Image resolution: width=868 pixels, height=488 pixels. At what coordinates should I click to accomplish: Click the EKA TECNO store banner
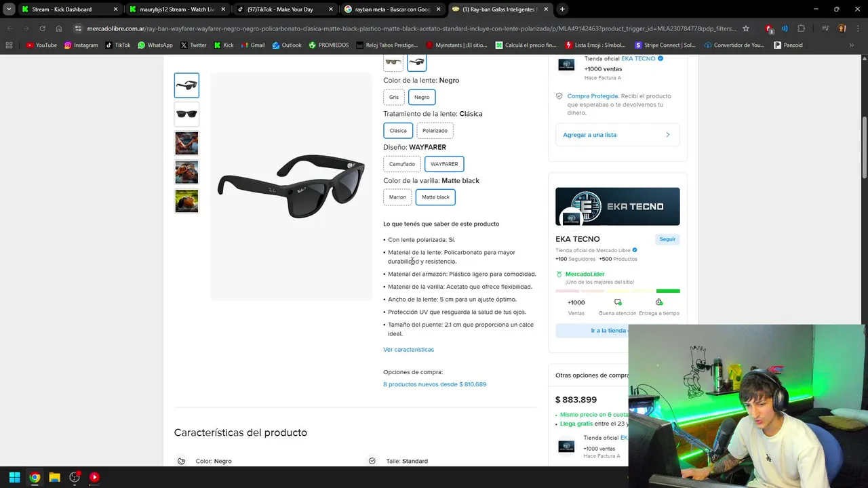(x=617, y=207)
